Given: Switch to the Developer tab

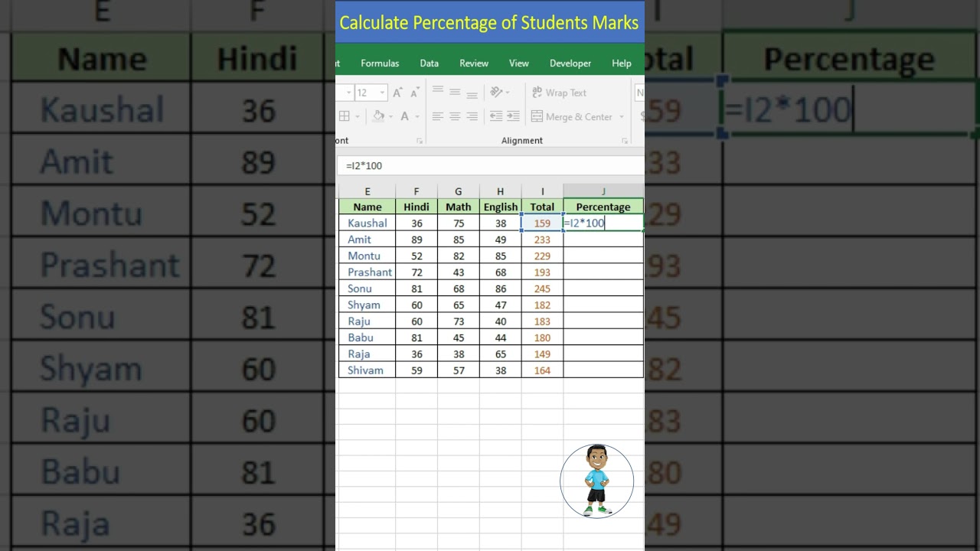Looking at the screenshot, I should pyautogui.click(x=570, y=64).
